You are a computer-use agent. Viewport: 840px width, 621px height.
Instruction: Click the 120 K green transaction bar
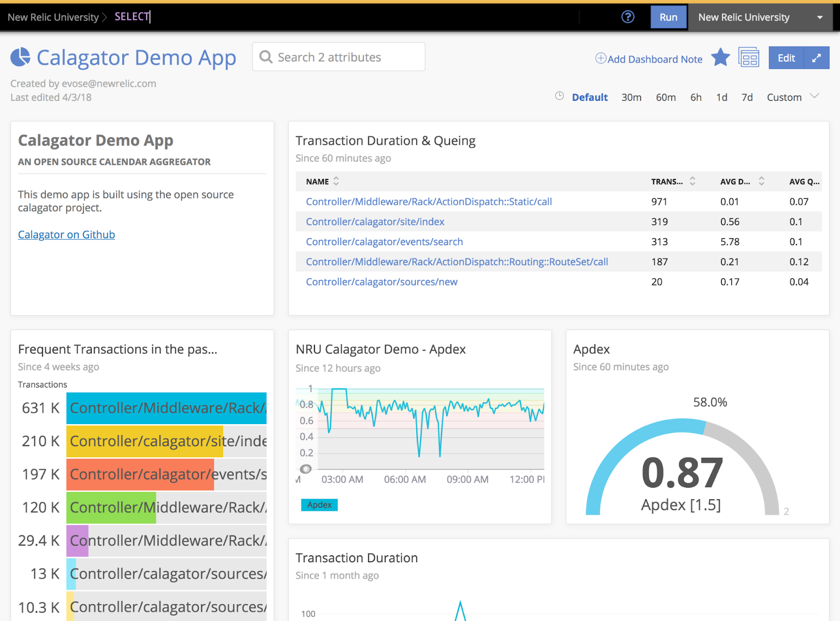111,507
